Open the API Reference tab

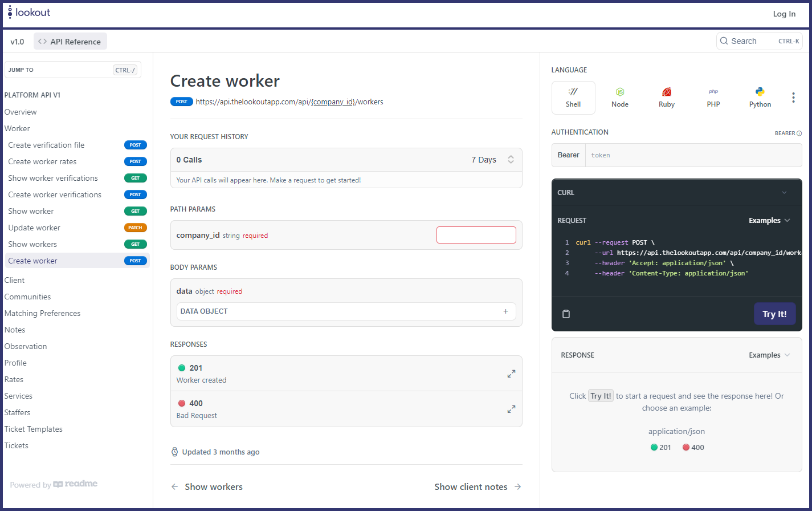[x=70, y=42]
